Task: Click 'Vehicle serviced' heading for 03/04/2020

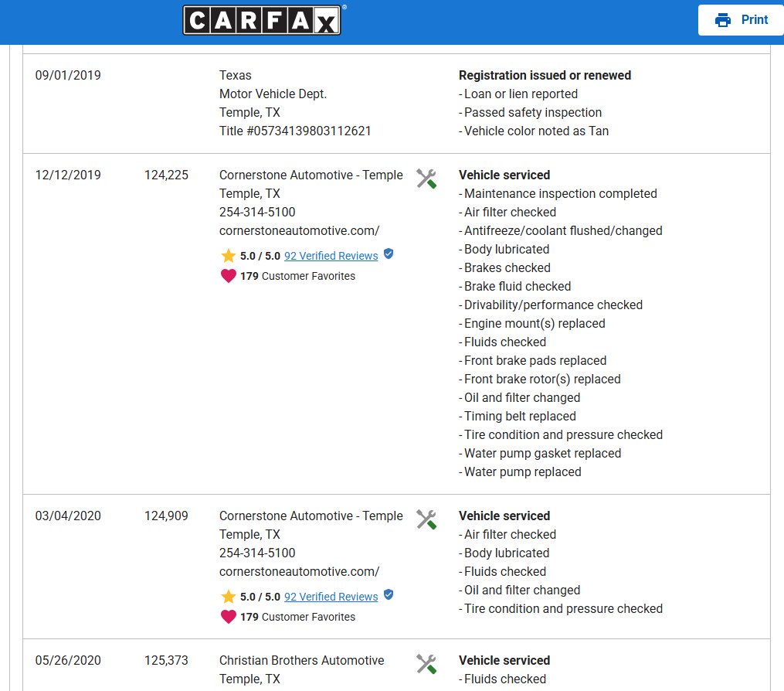Action: 504,516
